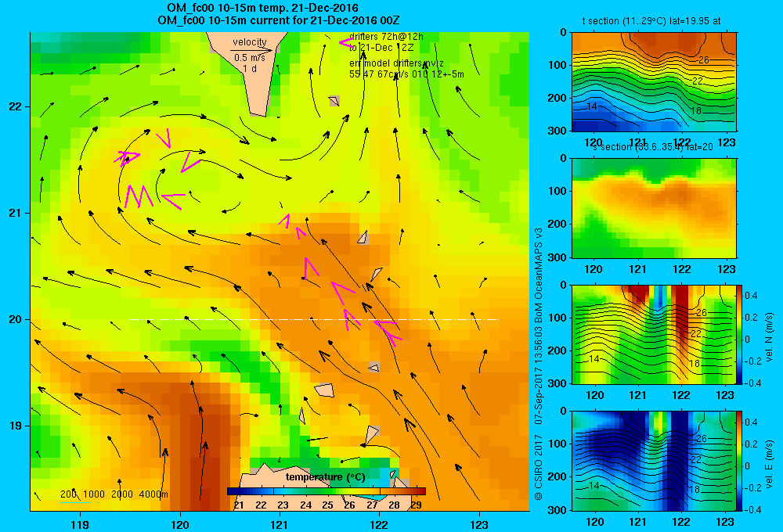Viewport: 783px width, 532px height.
Task: Pick the green 25 °C section of temperature colorbar
Action: pos(327,491)
